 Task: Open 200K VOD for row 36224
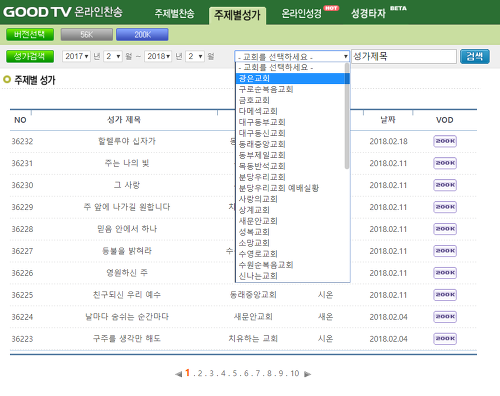445,317
